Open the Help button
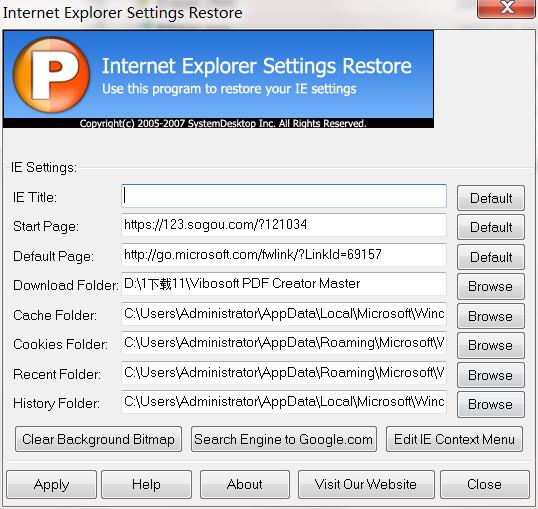538x509 pixels. click(147, 485)
